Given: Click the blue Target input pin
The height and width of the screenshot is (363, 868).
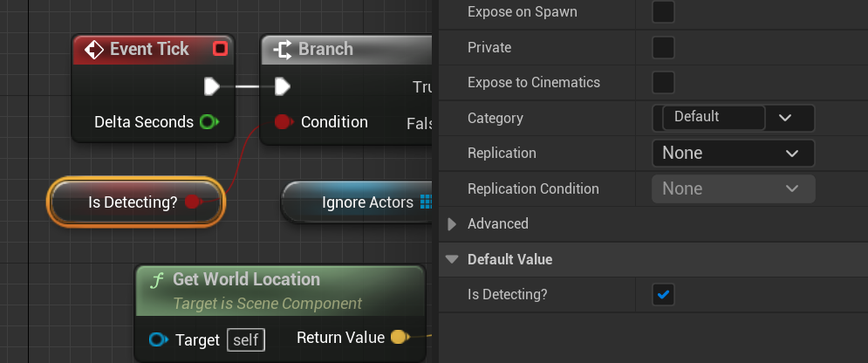Looking at the screenshot, I should click(158, 339).
